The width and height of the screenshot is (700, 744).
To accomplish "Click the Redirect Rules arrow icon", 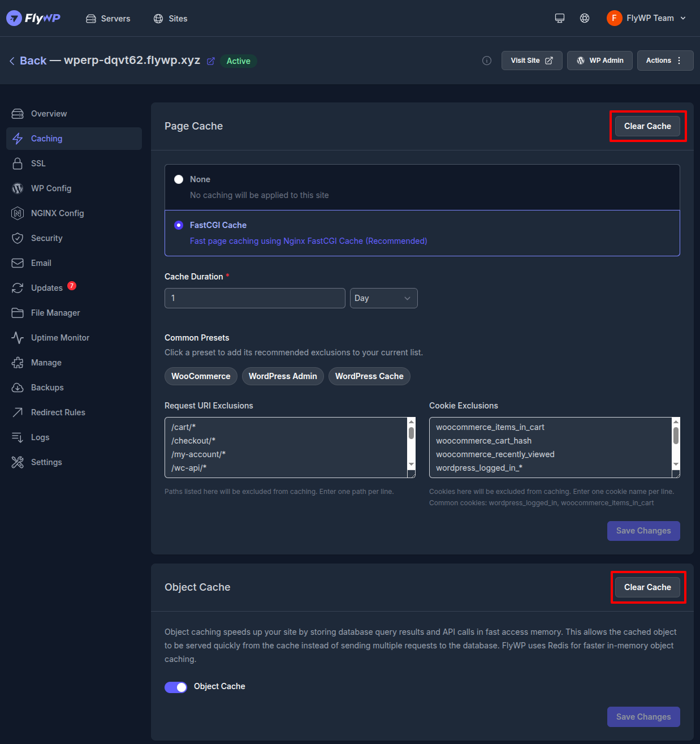I will coord(18,412).
